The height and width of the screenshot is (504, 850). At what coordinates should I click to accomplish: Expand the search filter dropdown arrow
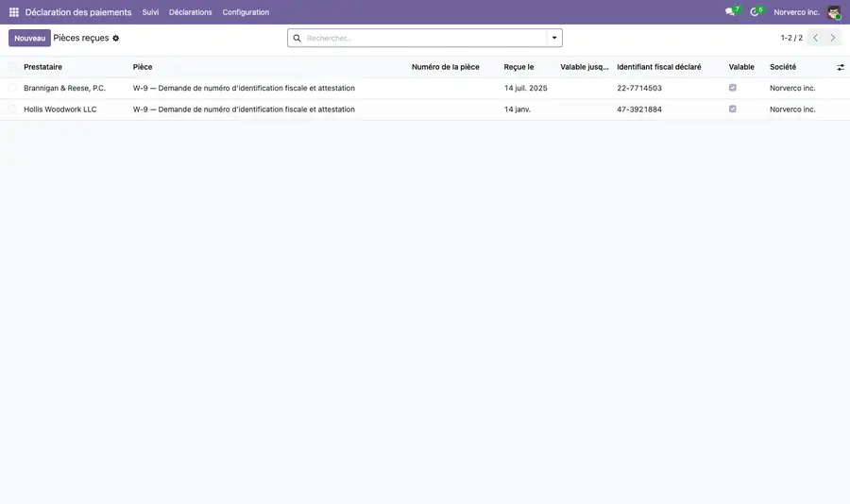554,38
